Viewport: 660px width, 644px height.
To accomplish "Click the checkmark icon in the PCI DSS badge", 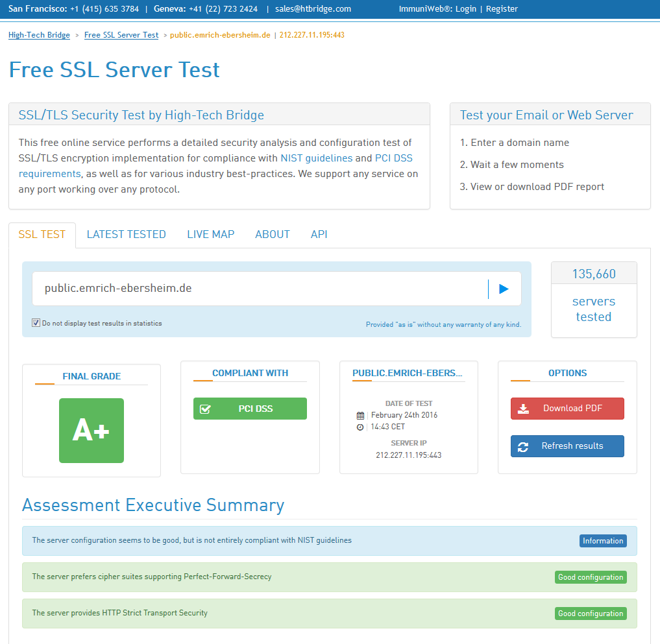I will (x=205, y=409).
